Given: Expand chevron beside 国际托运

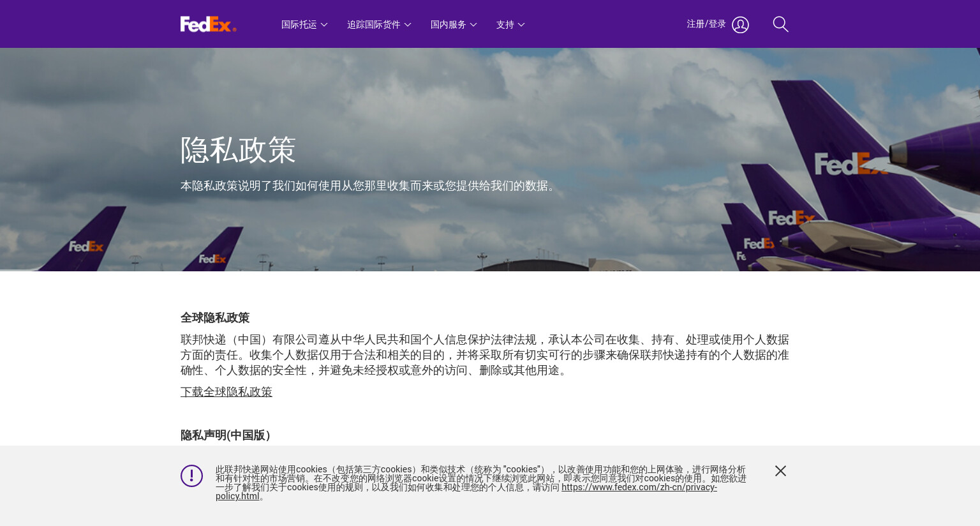Looking at the screenshot, I should pyautogui.click(x=324, y=25).
